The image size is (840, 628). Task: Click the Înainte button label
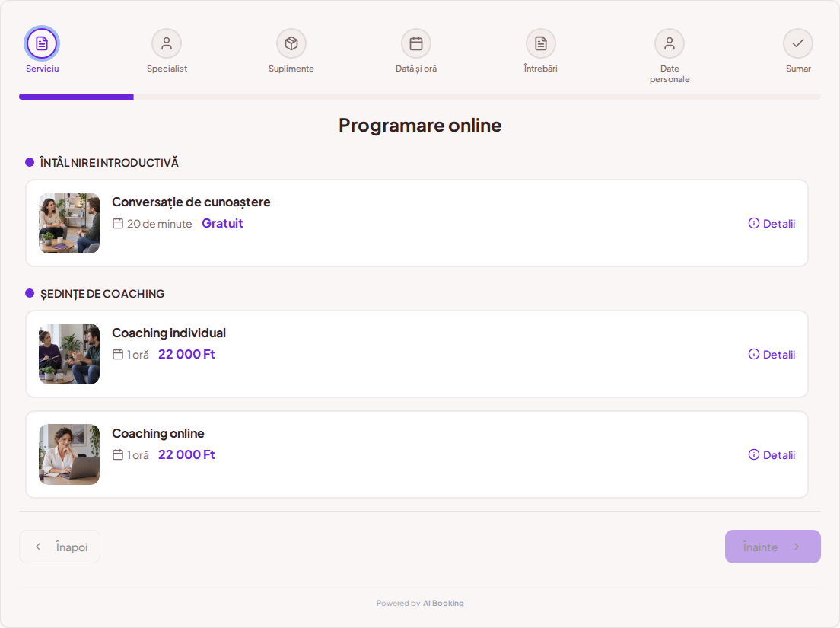pyautogui.click(x=760, y=547)
